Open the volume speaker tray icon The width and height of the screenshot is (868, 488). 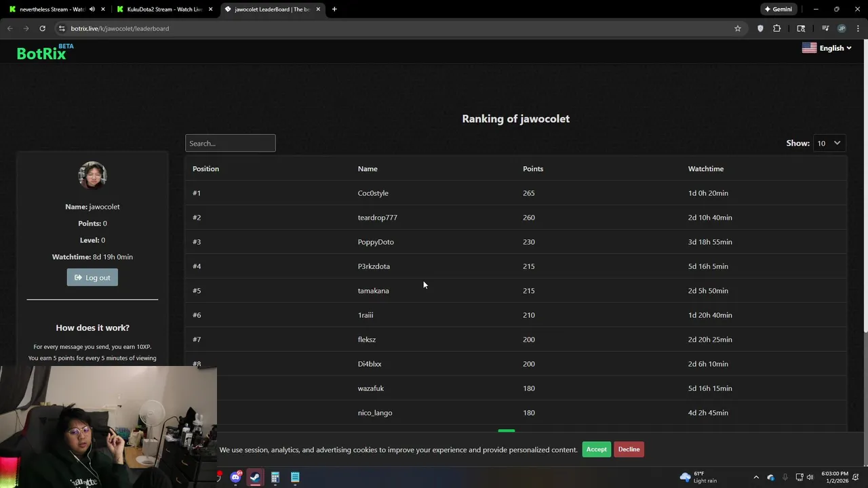point(810,477)
